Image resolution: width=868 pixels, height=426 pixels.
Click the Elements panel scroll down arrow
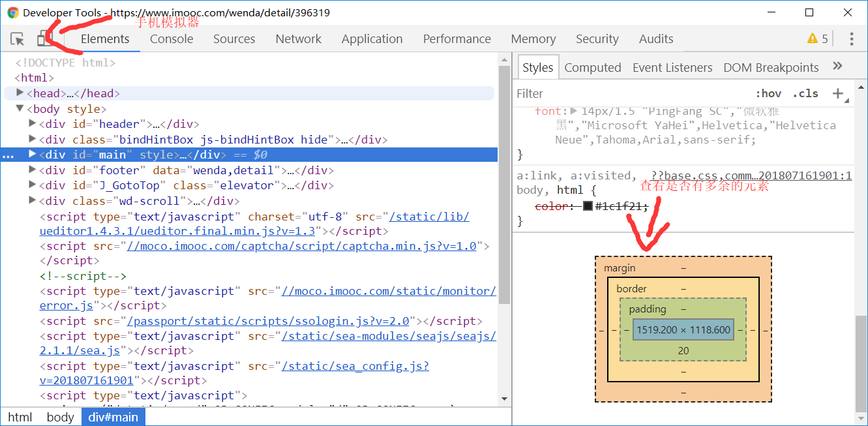504,399
